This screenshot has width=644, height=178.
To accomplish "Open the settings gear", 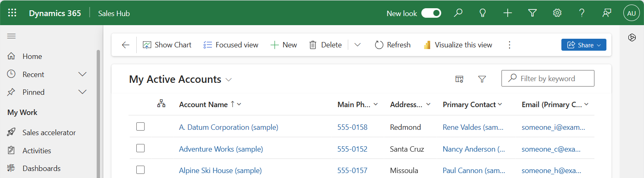I will (x=557, y=13).
